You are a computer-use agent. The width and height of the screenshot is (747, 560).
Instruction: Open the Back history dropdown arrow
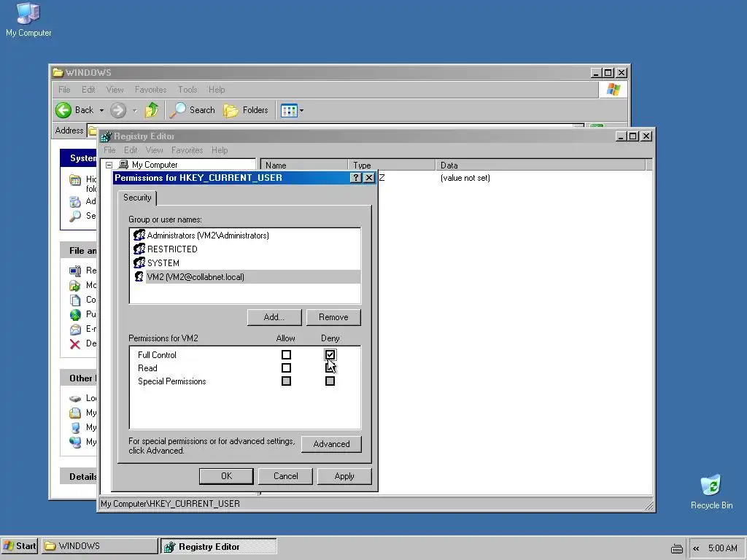point(101,111)
